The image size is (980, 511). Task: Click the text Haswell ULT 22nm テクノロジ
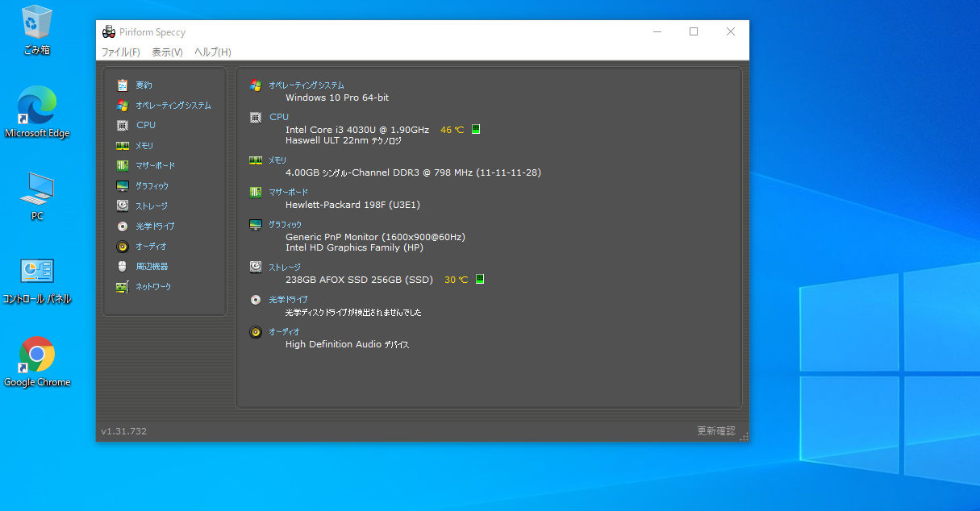[344, 140]
